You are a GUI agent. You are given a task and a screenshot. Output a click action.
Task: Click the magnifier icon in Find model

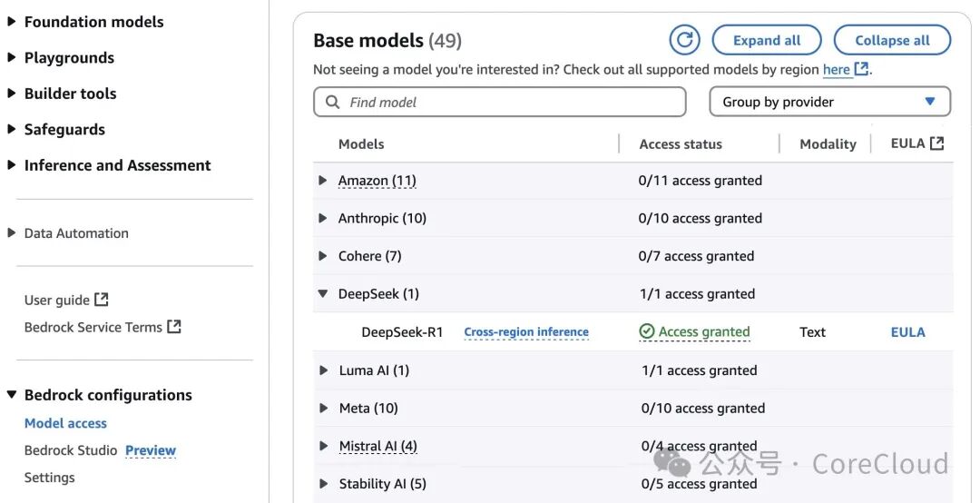pyautogui.click(x=333, y=102)
